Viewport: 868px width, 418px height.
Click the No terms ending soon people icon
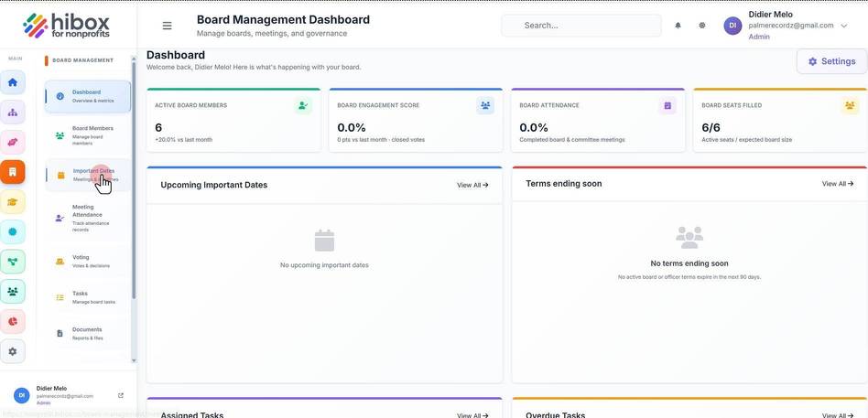tap(689, 237)
